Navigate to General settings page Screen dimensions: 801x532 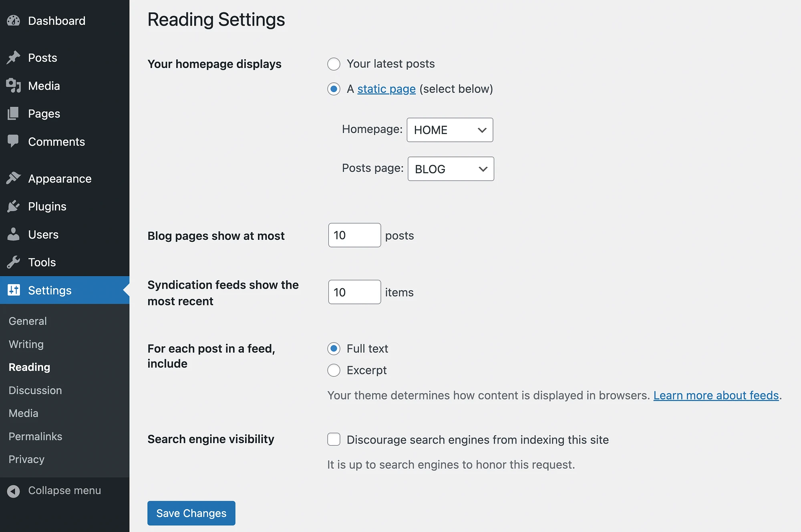pyautogui.click(x=27, y=321)
